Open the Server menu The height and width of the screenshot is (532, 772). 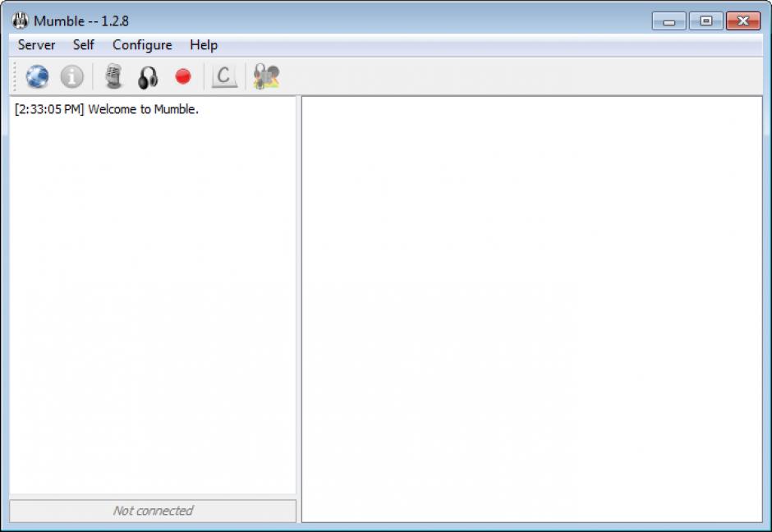point(36,45)
